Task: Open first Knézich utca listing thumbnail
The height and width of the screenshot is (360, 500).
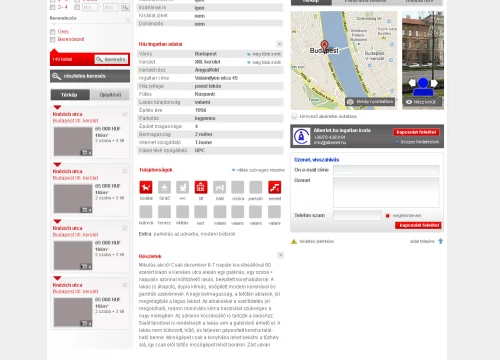Action: [x=73, y=142]
